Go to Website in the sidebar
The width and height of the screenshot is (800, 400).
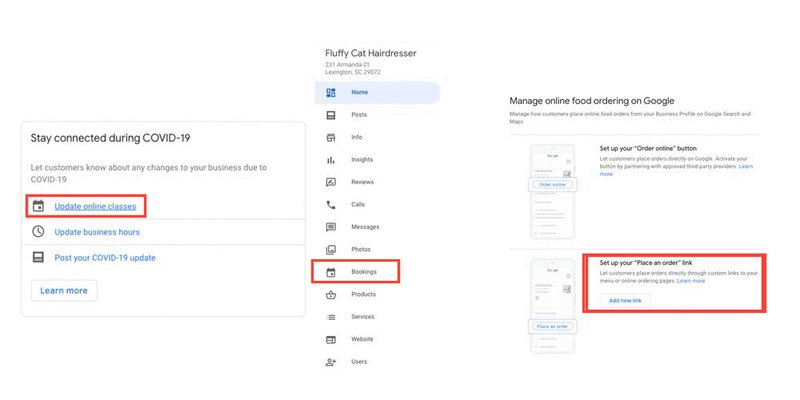(362, 339)
